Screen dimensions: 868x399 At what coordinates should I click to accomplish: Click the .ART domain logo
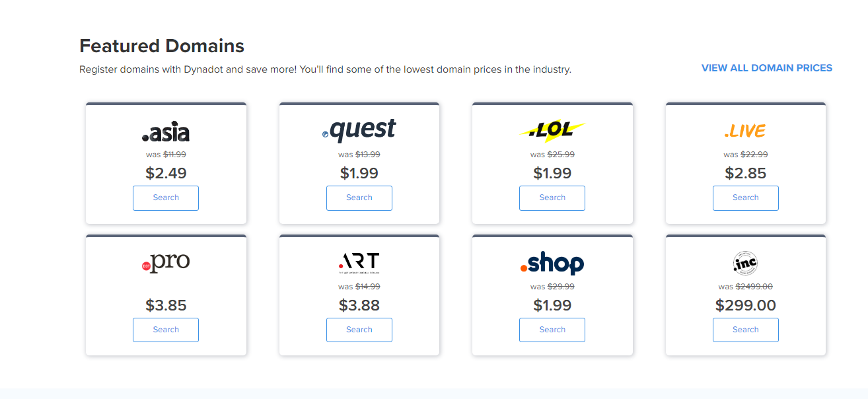click(x=359, y=263)
